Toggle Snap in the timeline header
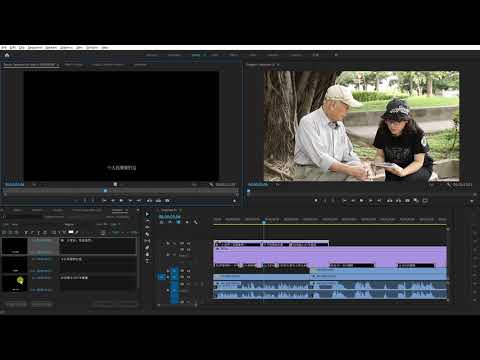480x360 pixels. [170, 222]
